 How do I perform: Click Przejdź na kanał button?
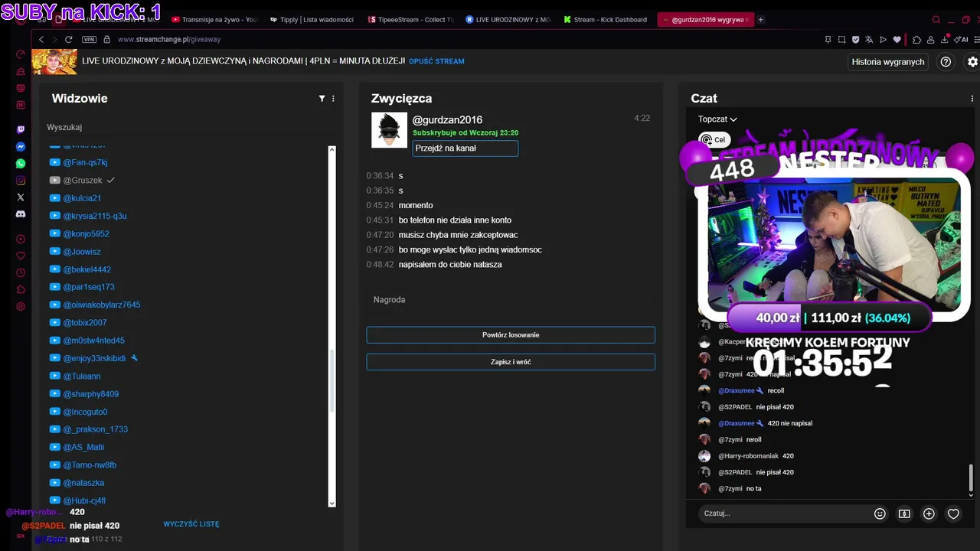pos(465,148)
